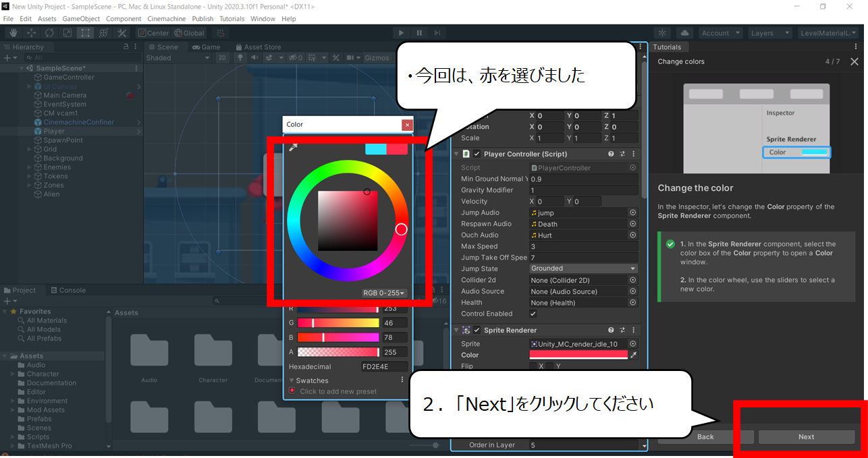Click the Next button in Tutorials
Image resolution: width=868 pixels, height=458 pixels.
(807, 437)
